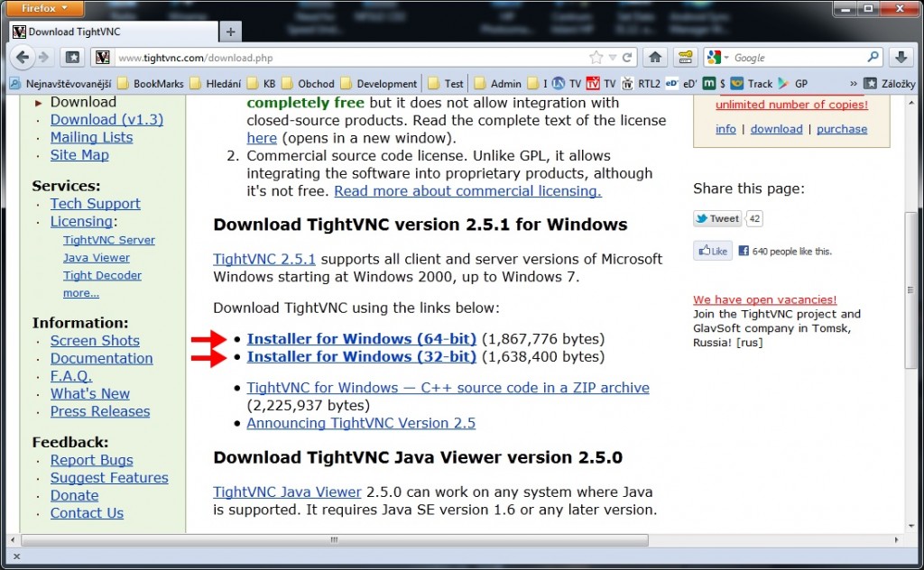Open the Mailing Lists link
Screen dimensions: 924x570
91,137
